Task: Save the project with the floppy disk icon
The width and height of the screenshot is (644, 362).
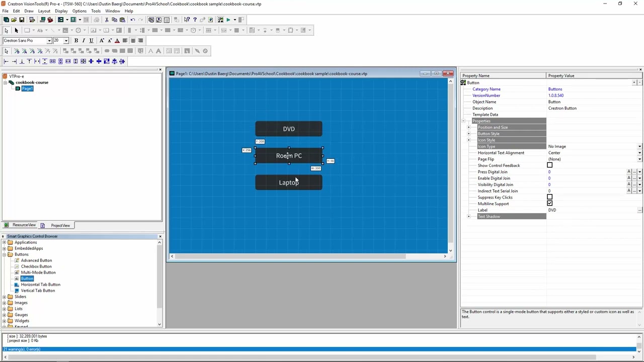Action: (22, 20)
